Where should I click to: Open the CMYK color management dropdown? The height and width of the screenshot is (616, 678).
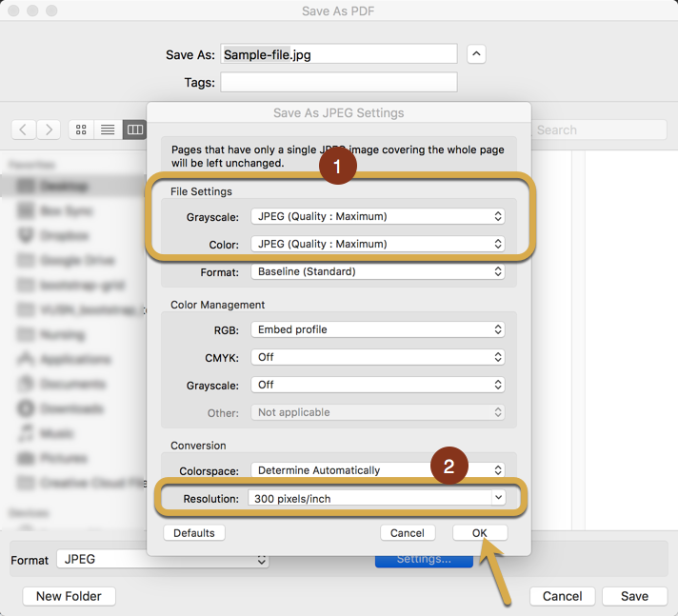(377, 357)
